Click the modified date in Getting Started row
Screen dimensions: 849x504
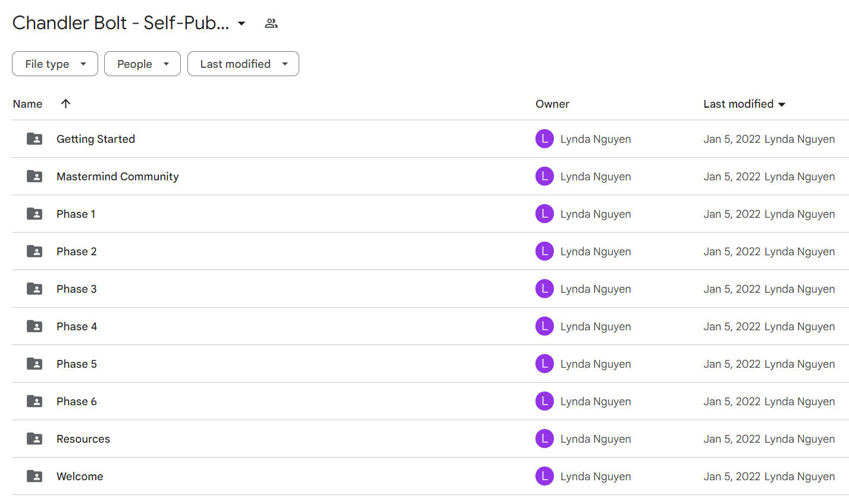[732, 139]
